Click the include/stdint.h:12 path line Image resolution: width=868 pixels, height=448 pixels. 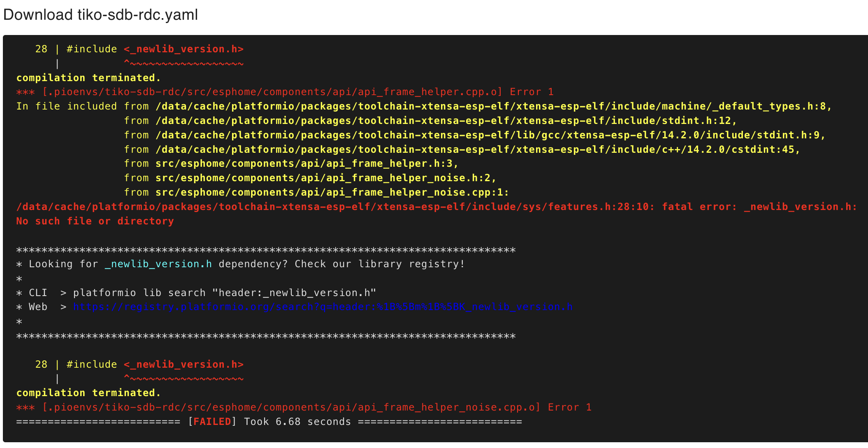pos(446,121)
